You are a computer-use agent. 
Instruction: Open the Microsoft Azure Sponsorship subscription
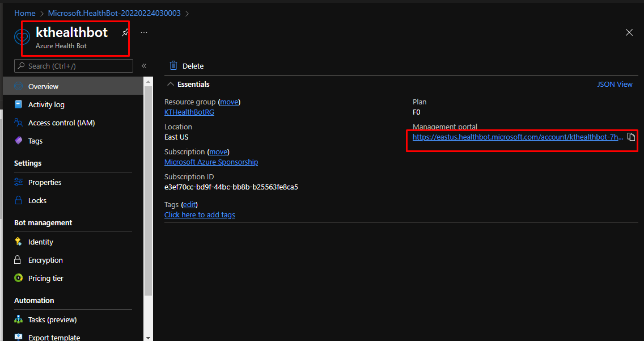coord(211,162)
